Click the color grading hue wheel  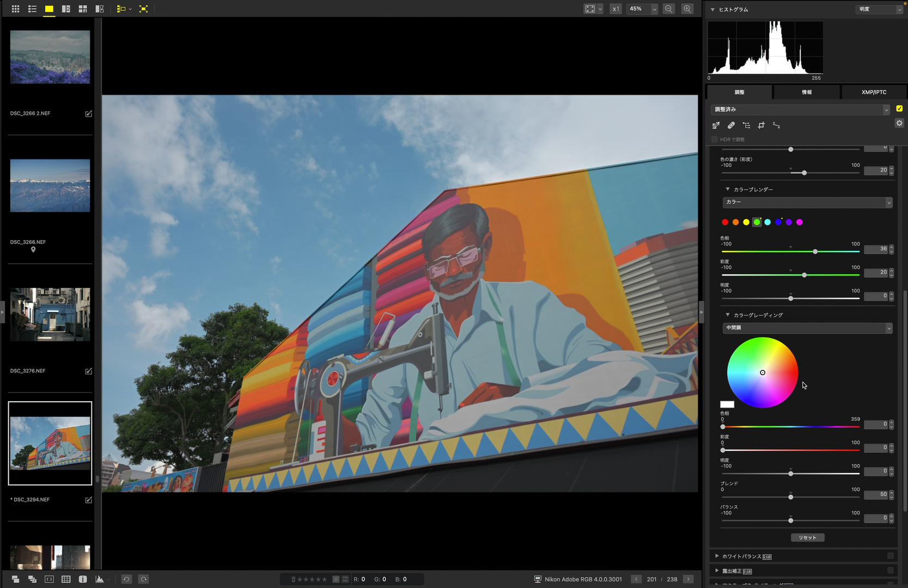pyautogui.click(x=763, y=372)
